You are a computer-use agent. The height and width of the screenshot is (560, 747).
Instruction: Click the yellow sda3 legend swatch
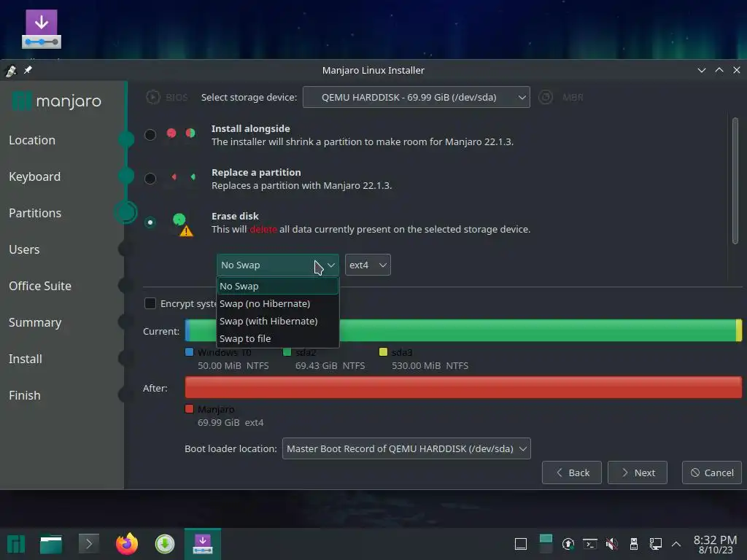383,352
